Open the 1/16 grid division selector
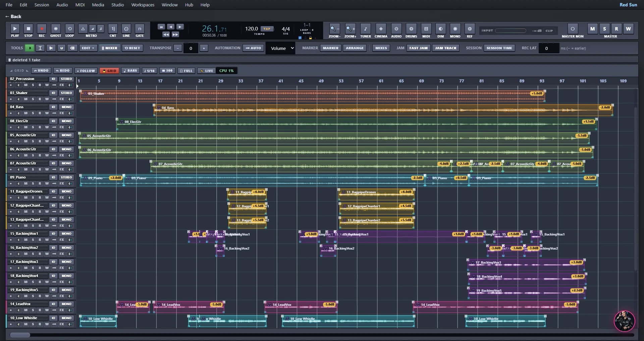The height and width of the screenshot is (341, 644). pyautogui.click(x=149, y=71)
